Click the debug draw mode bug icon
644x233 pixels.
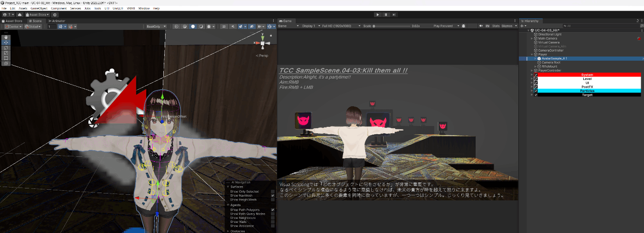(209, 27)
